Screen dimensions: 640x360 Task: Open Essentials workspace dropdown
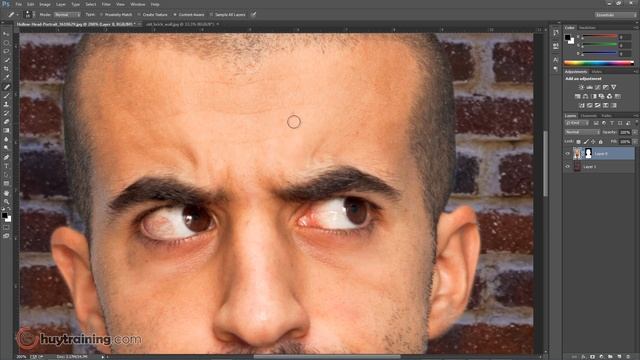point(615,15)
